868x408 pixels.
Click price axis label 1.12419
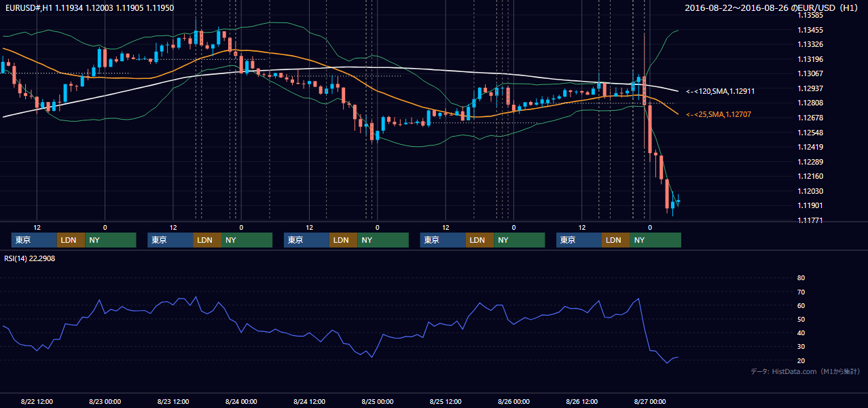810,147
